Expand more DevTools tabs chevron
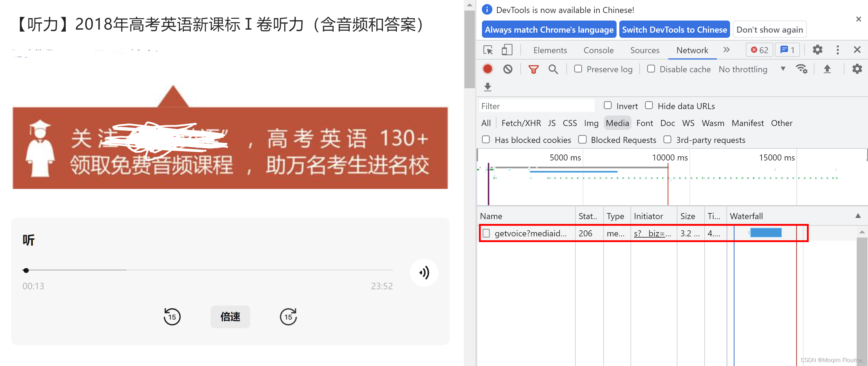 tap(726, 50)
